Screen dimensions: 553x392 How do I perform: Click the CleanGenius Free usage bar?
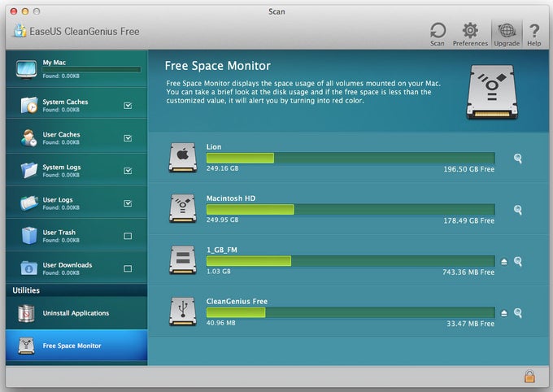pyautogui.click(x=351, y=312)
